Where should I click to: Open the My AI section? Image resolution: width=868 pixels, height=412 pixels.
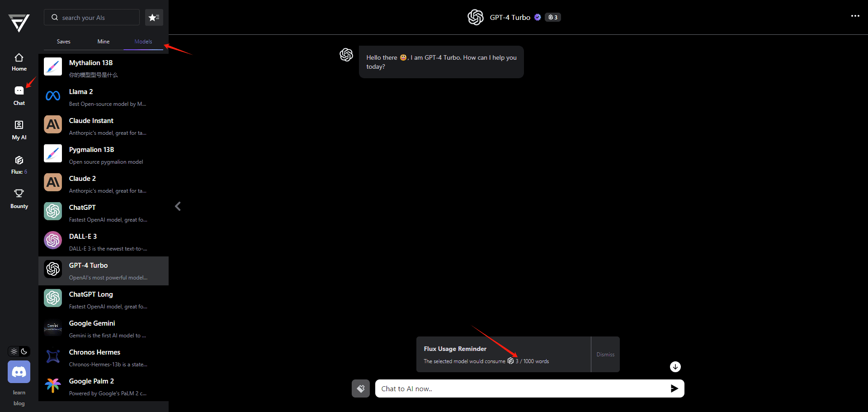(x=19, y=130)
